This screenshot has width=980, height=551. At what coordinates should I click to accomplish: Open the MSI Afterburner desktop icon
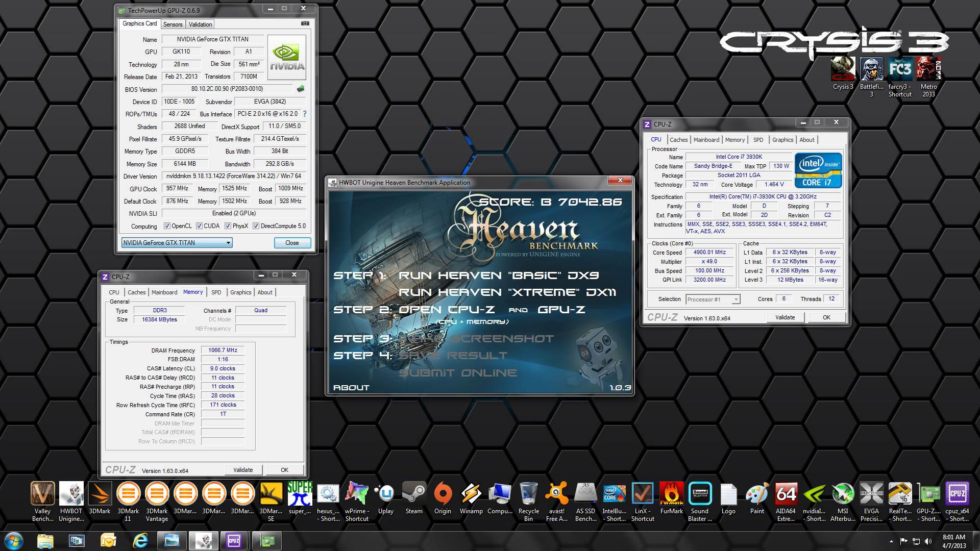click(843, 502)
